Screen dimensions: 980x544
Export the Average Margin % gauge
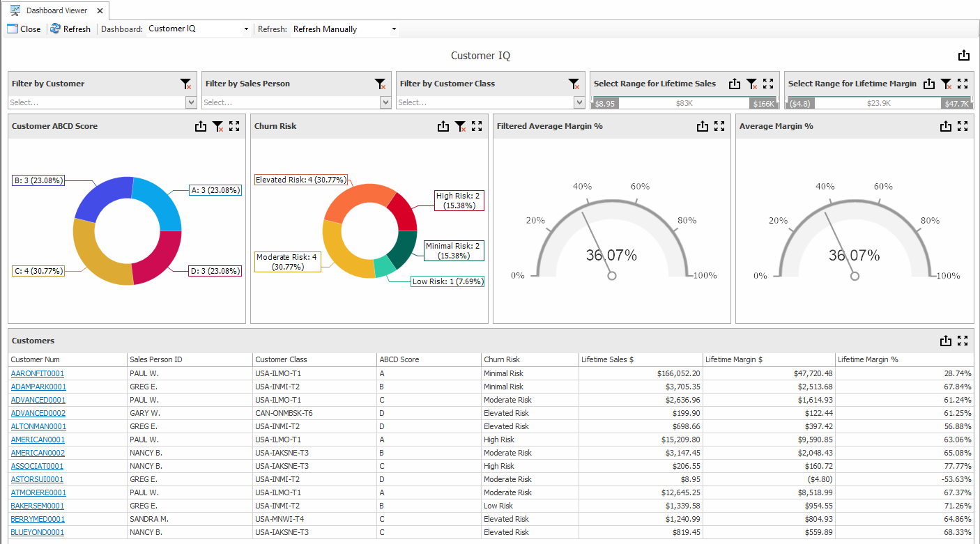tap(946, 126)
